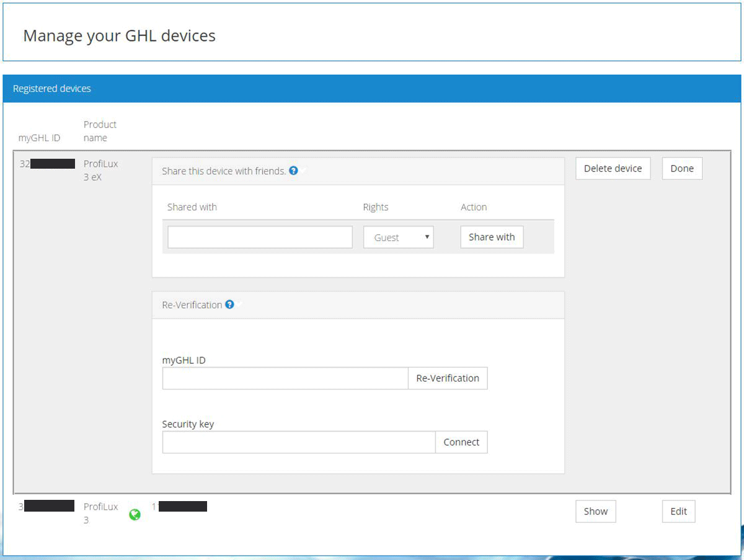Click green globe icon next to ProfiLux 3
This screenshot has height=560, width=744.
point(135,514)
